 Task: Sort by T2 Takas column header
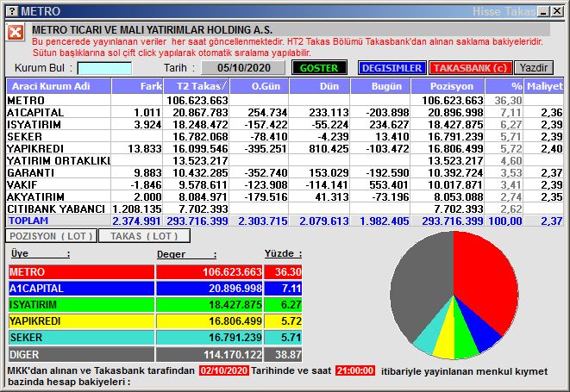coord(197,86)
